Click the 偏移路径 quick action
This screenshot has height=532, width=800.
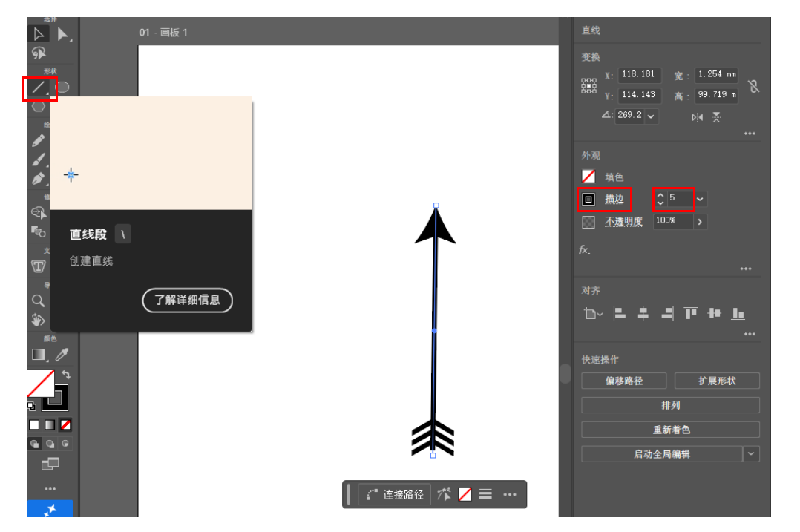[623, 381]
